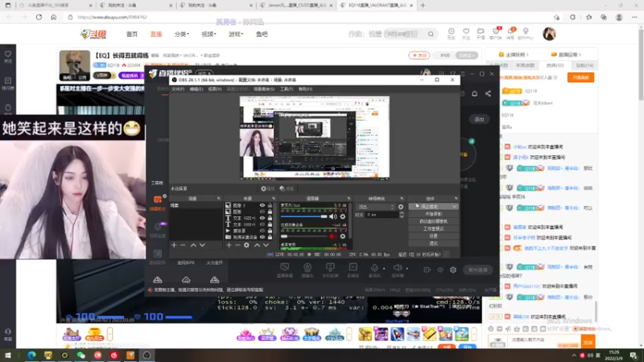This screenshot has height=362, width=644.
Task: Open WeChat from the taskbar
Action: click(x=81, y=355)
